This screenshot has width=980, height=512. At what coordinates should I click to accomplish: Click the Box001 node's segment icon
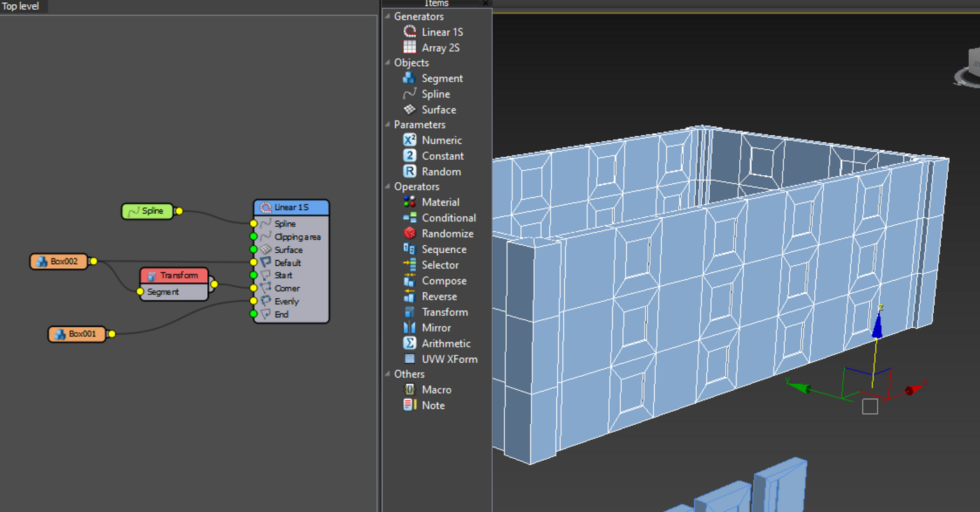point(59,334)
